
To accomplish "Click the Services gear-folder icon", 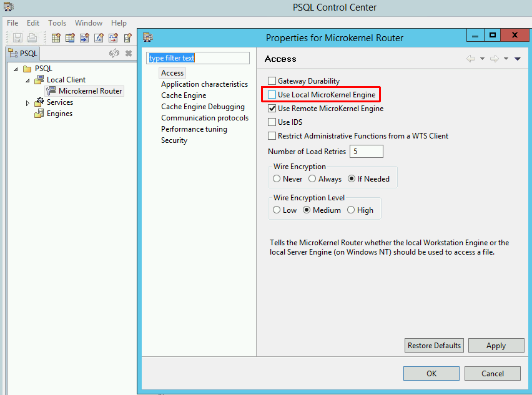I will point(39,102).
